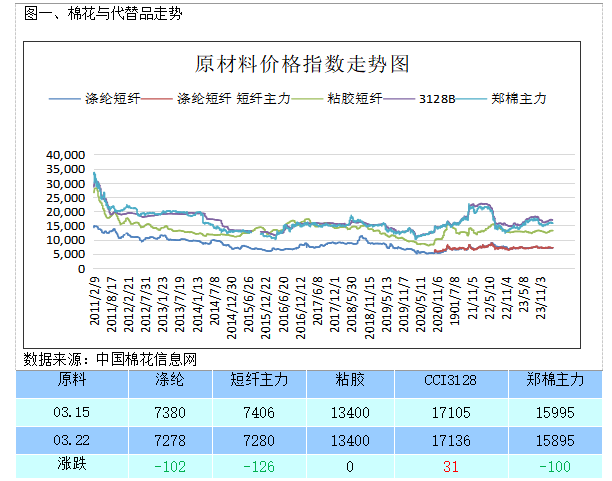Click the 2012/7/31 x-axis date
The height and width of the screenshot is (481, 612).
tap(146, 305)
